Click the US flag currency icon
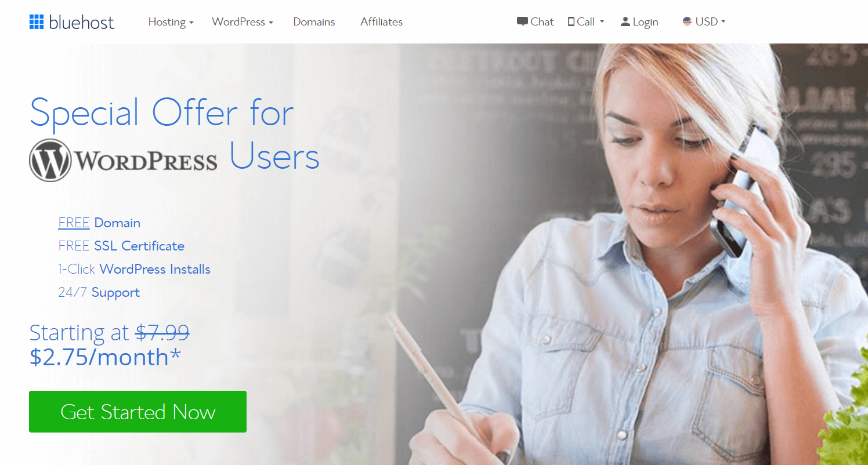868x465 pixels. tap(688, 21)
